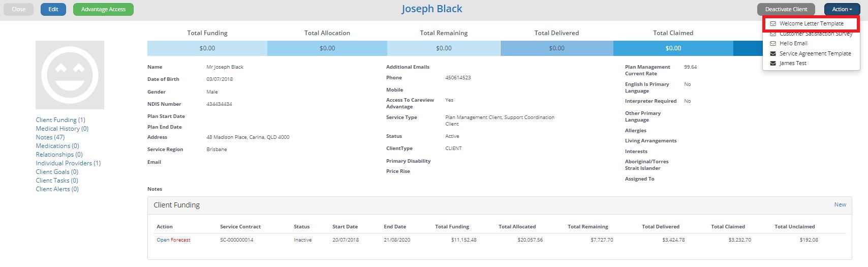Screen dimensions: 868x267
Task: Click the envelope icon for Welcome Letter Template
Action: click(x=773, y=24)
